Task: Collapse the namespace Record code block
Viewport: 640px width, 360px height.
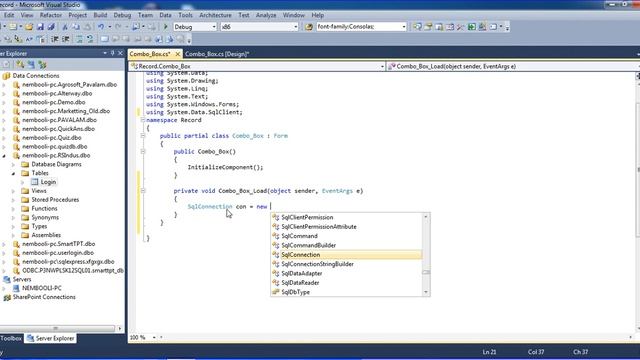Action: coord(143,120)
